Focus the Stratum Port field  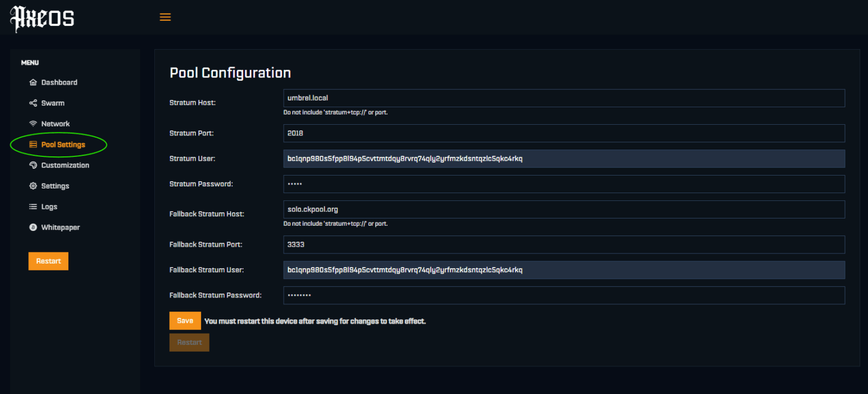(x=563, y=133)
